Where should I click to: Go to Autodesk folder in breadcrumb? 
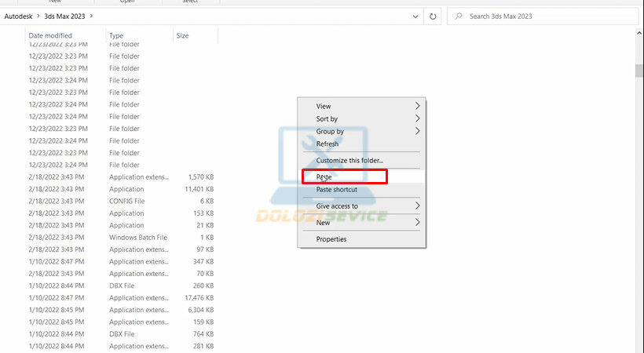point(19,16)
